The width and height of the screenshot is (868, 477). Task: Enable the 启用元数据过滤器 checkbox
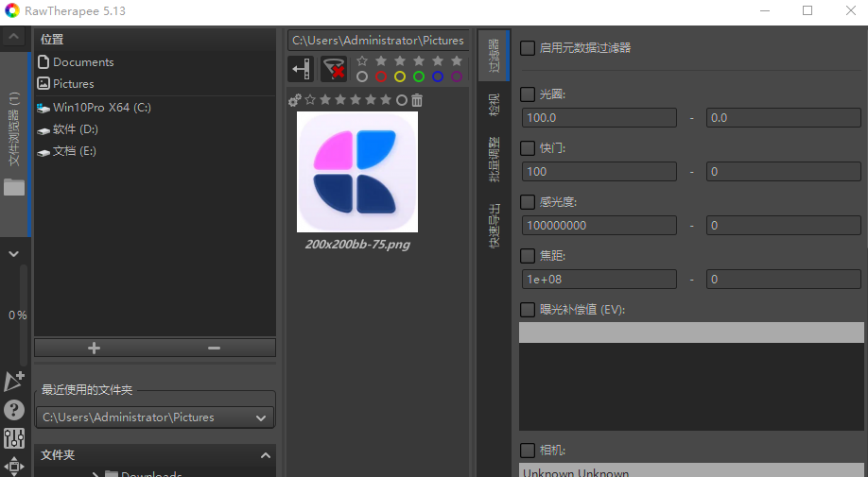(528, 48)
